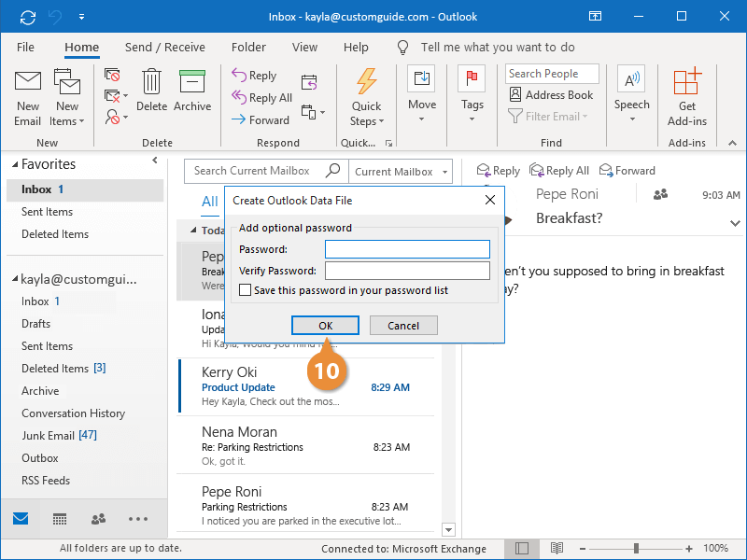Screen dimensions: 747x560
Task: Click in the Verify Password field
Action: (407, 271)
